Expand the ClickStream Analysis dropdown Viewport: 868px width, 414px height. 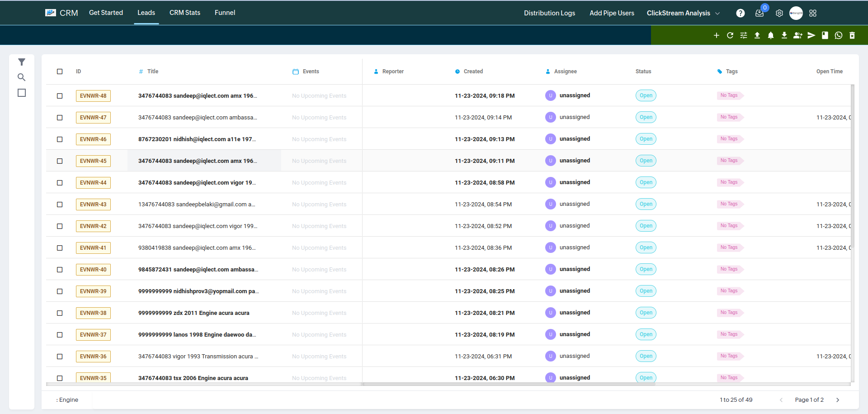tap(683, 13)
